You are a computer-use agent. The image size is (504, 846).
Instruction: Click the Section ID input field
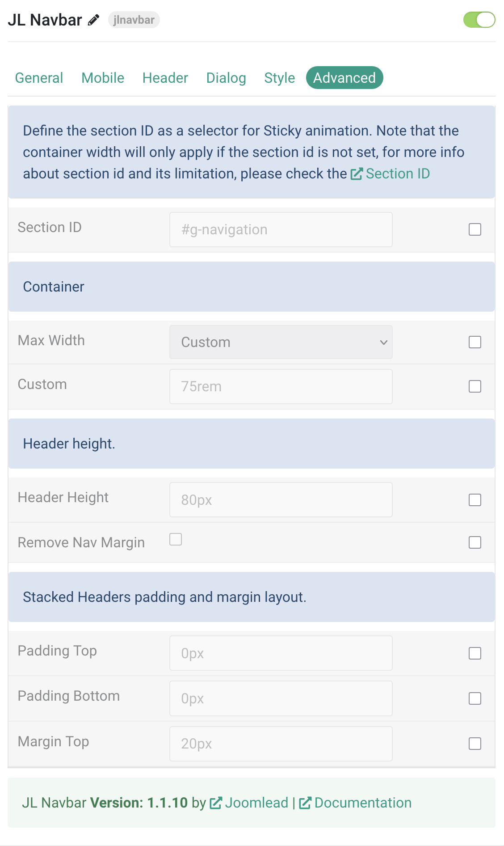point(281,229)
